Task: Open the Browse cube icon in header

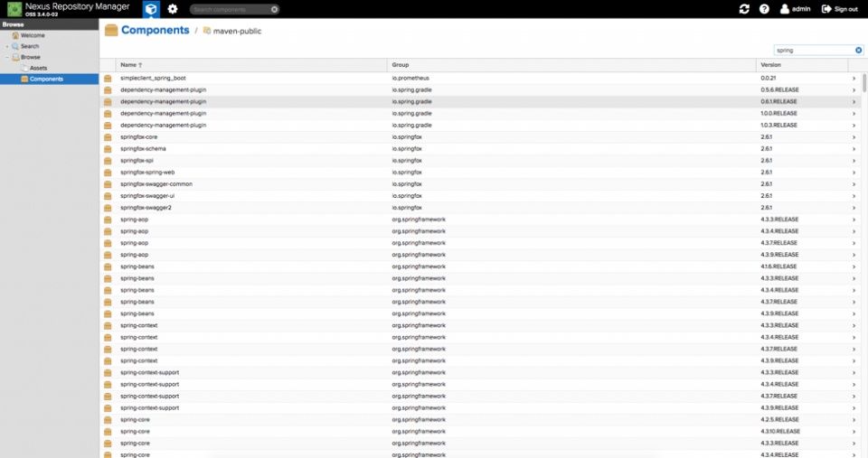Action: point(151,9)
